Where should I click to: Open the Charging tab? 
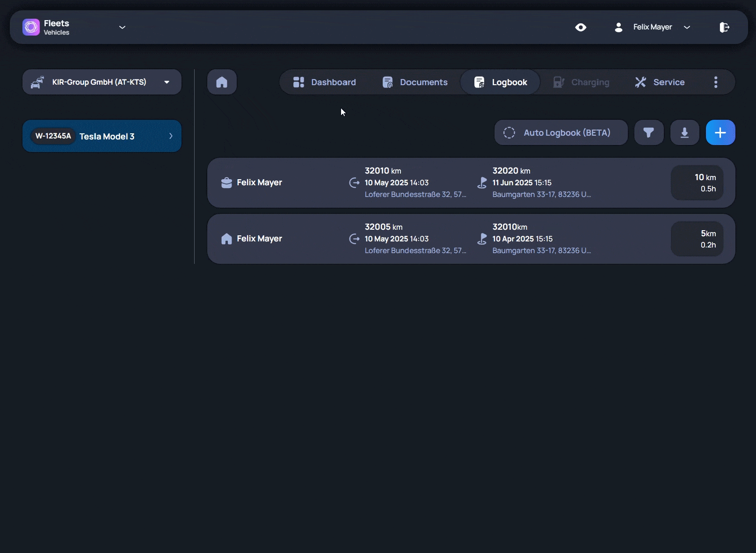(582, 82)
